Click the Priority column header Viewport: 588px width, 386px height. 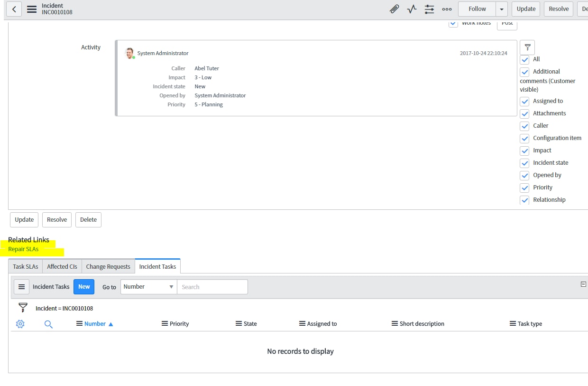[x=179, y=324]
